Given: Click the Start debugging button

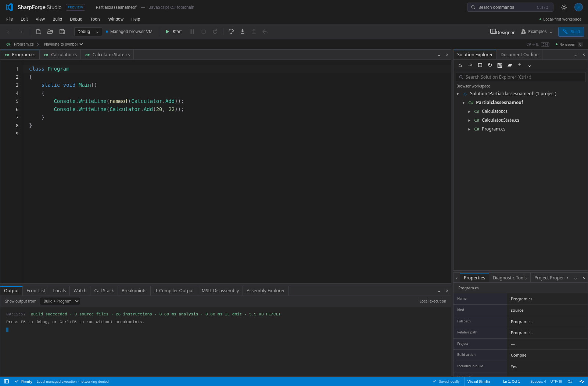Looking at the screenshot, I should pyautogui.click(x=173, y=32).
